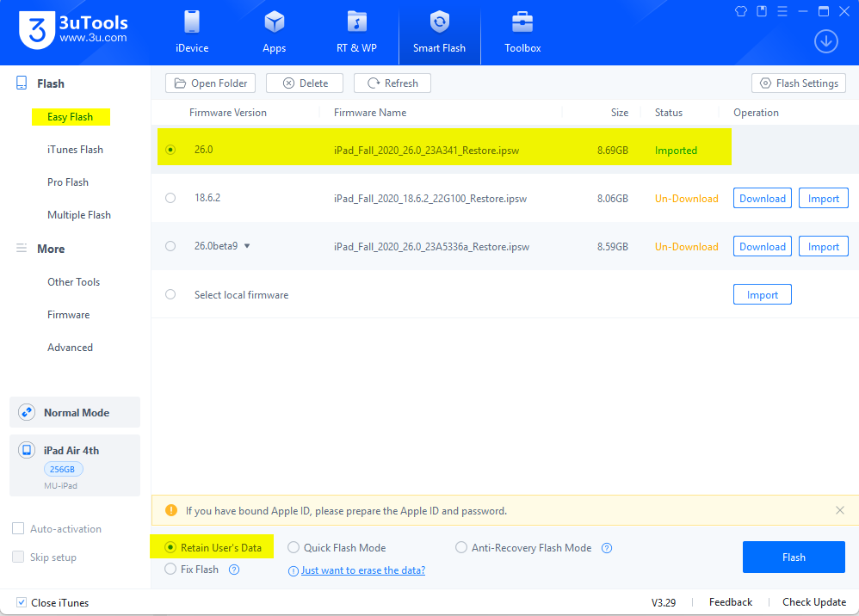Image resolution: width=859 pixels, height=616 pixels.
Task: Expand the 26.0beta9 version dropdown arrow
Action: point(247,246)
